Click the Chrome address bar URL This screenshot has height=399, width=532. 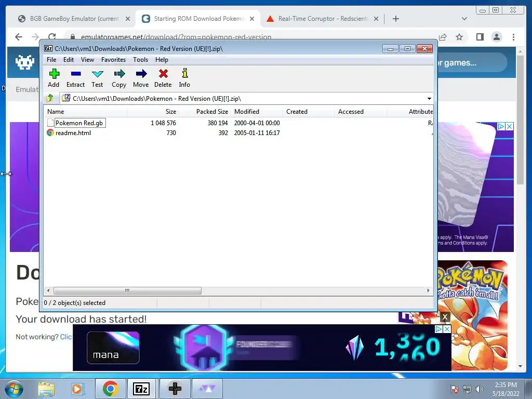pyautogui.click(x=176, y=37)
